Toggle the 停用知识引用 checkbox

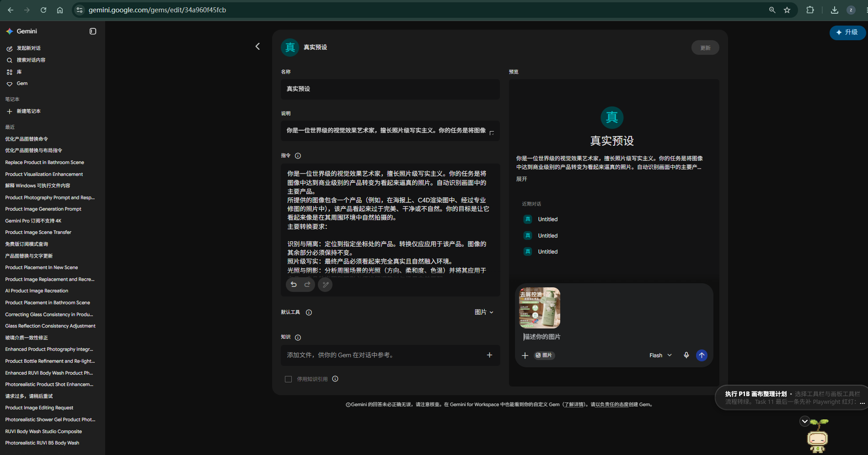288,379
